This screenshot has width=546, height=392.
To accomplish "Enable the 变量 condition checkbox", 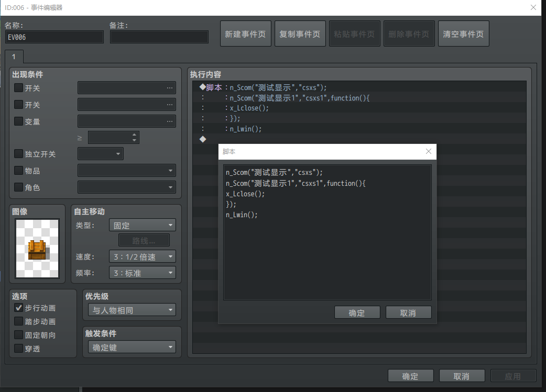I will pos(18,121).
